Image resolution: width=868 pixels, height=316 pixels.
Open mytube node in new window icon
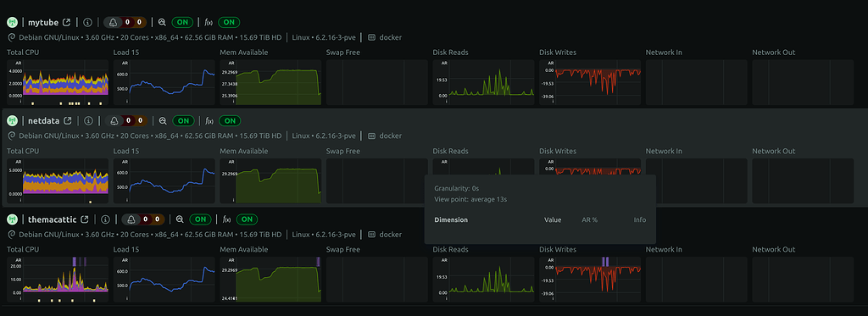66,23
